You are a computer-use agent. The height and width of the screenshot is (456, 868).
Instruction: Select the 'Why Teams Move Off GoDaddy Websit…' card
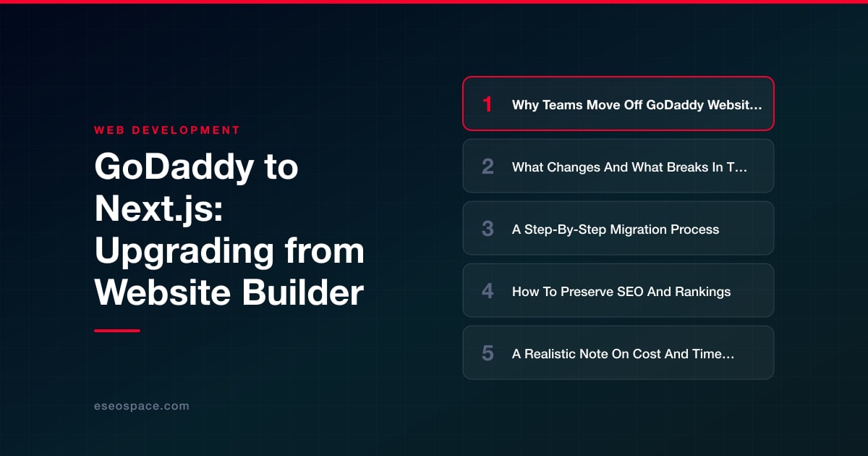pos(618,104)
